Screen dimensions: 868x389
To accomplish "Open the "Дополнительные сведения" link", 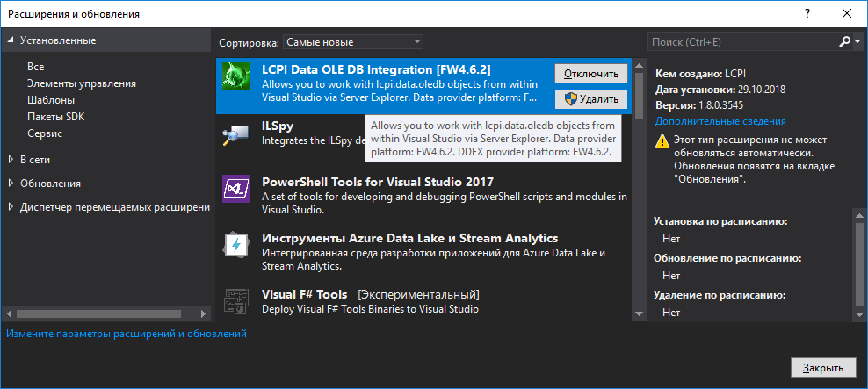I will click(720, 121).
